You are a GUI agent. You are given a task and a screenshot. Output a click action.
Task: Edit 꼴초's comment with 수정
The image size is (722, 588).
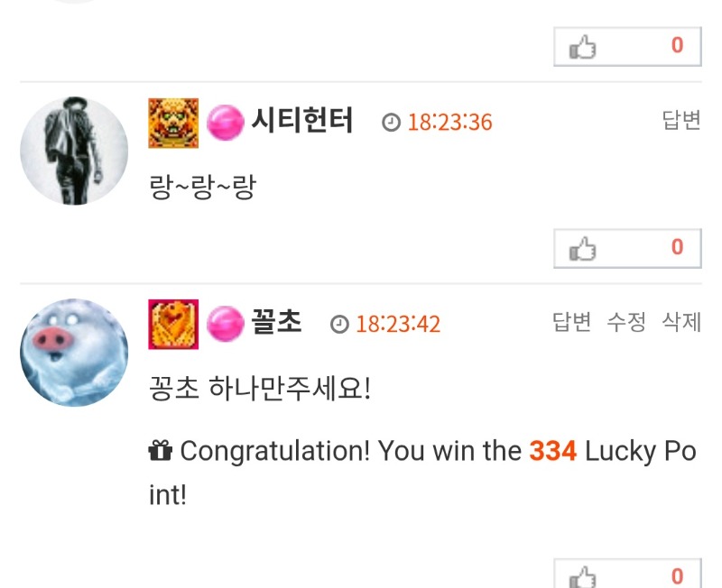[x=626, y=322]
